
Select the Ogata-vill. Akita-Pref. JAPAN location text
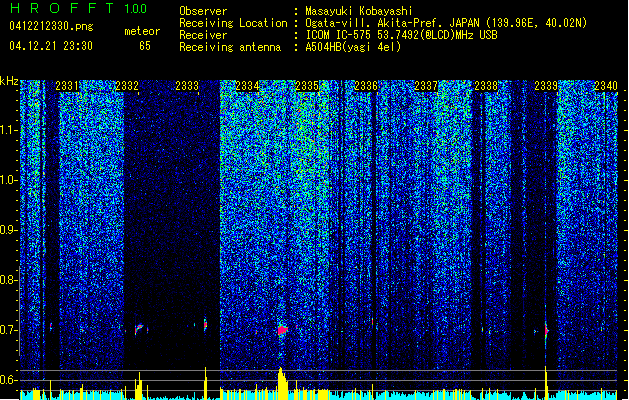(x=446, y=23)
